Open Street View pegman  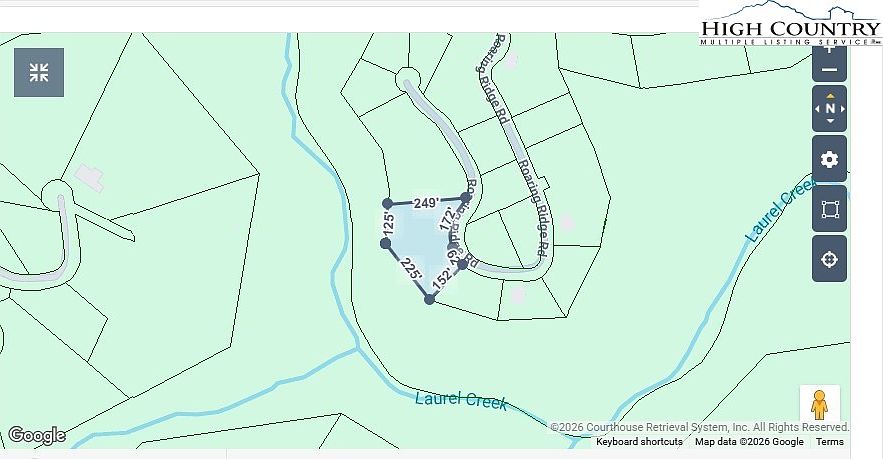point(819,405)
